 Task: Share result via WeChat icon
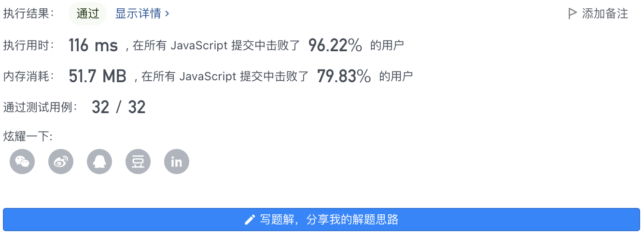(x=22, y=162)
